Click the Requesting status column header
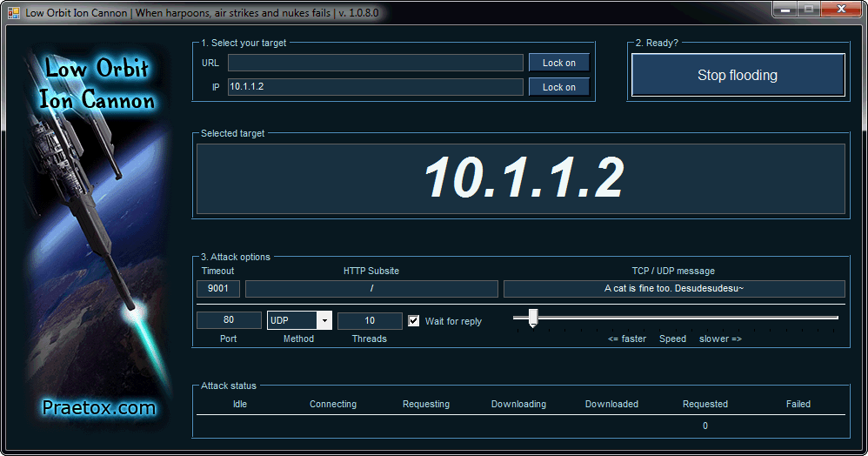 click(425, 404)
